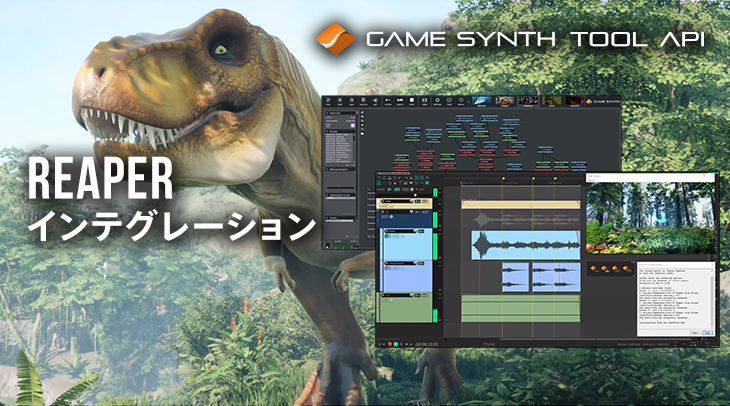This screenshot has width=730, height=406.
Task: Click the 'new' icon in GameSynth toolbar
Action: click(328, 101)
